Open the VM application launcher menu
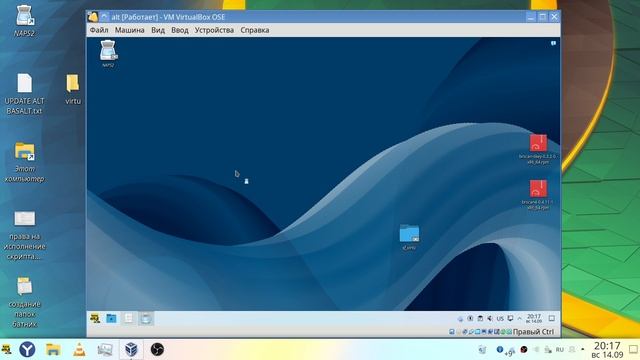The width and height of the screenshot is (640, 360). pos(95,318)
